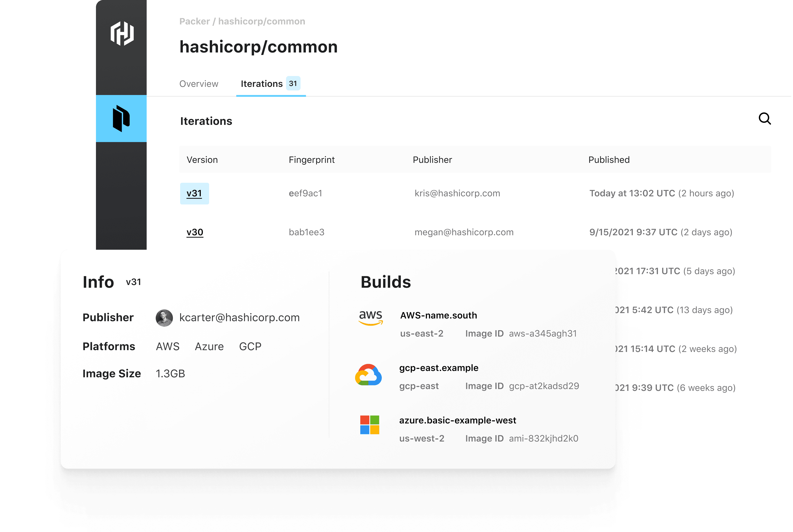This screenshot has height=532, width=793.
Task: Click the publisher avatar photo
Action: tap(164, 318)
